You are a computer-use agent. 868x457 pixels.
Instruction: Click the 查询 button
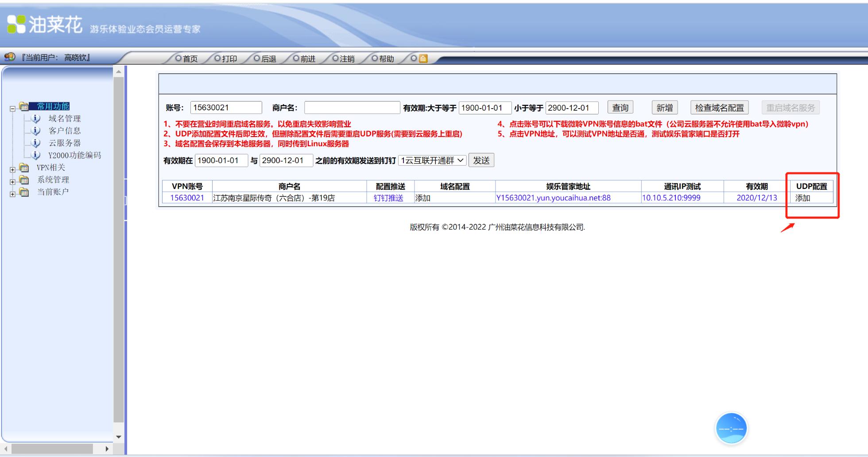(x=620, y=108)
